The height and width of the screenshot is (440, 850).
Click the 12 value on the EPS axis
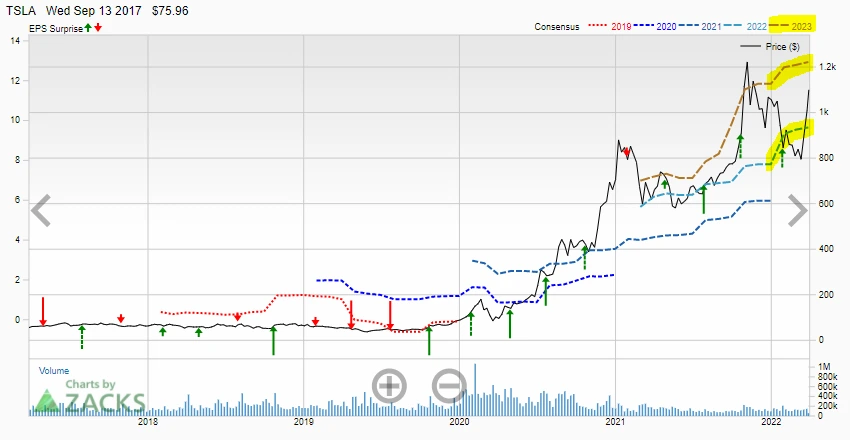pyautogui.click(x=16, y=80)
